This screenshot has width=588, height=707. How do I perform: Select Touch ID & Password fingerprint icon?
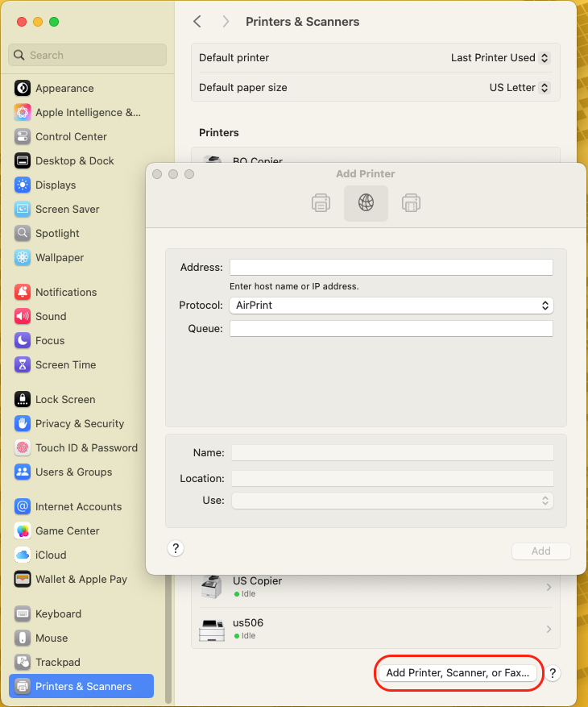coord(22,447)
